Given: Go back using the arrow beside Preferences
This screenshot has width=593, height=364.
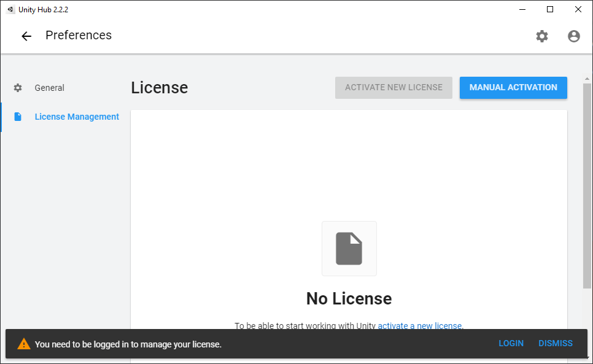Looking at the screenshot, I should pos(26,36).
